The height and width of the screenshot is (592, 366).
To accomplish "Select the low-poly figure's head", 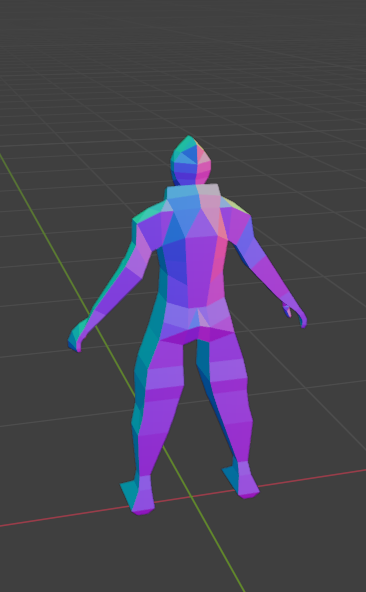I will tap(190, 160).
